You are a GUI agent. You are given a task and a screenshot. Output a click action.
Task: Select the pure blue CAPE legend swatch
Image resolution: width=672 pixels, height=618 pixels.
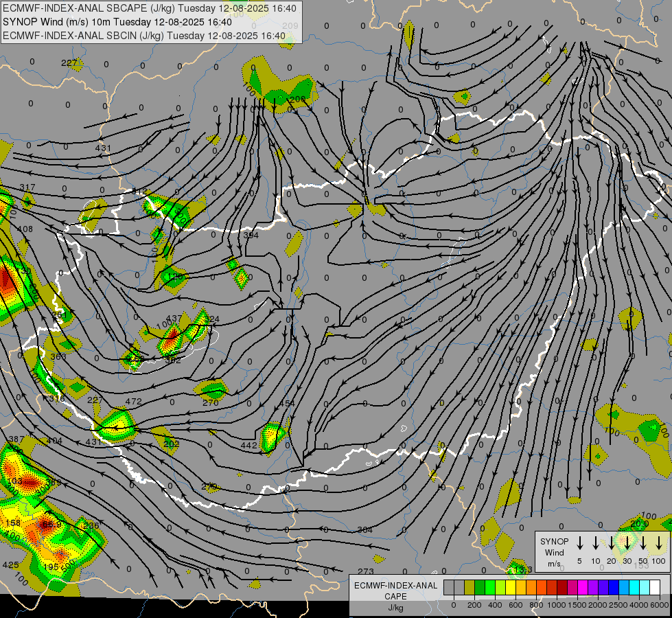point(613,588)
